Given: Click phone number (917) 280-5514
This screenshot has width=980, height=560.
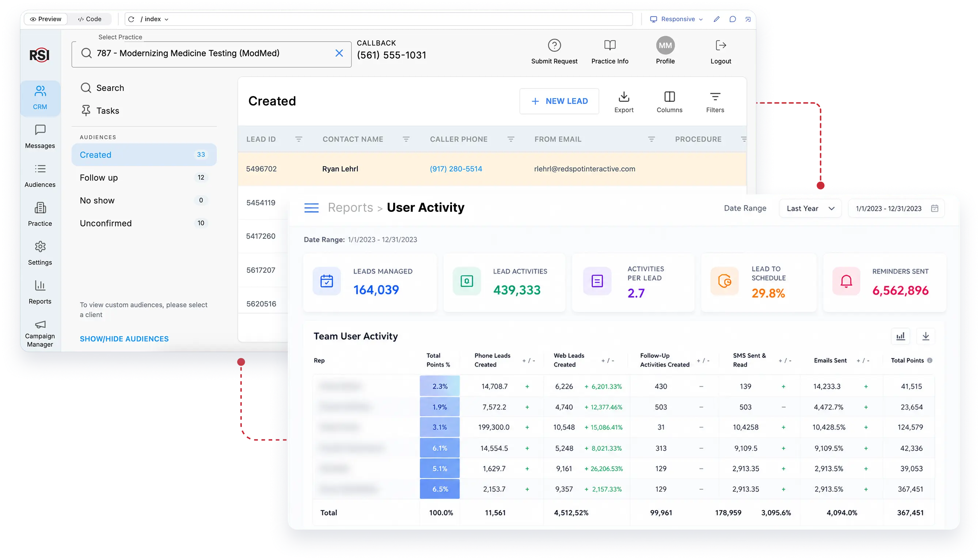Looking at the screenshot, I should [456, 168].
